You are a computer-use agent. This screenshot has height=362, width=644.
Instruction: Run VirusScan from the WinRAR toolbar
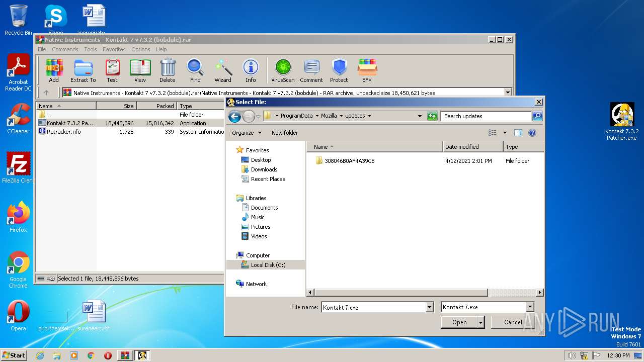pos(283,70)
